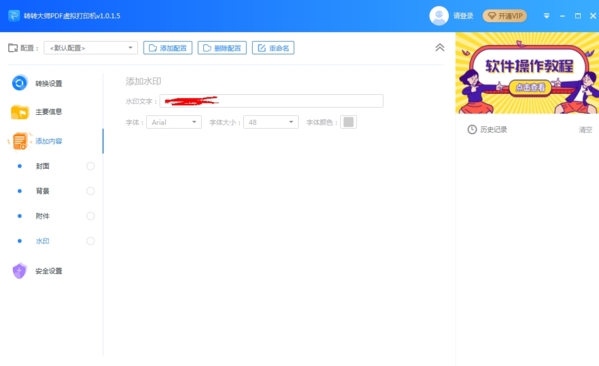This screenshot has width=599, height=366.
Task: Click the 安全设置 purple shield icon
Action: point(19,271)
